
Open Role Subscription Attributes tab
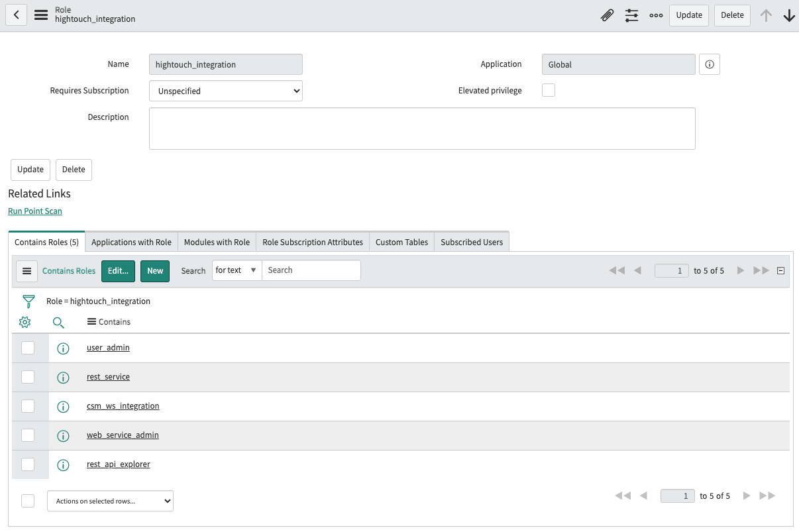(313, 242)
